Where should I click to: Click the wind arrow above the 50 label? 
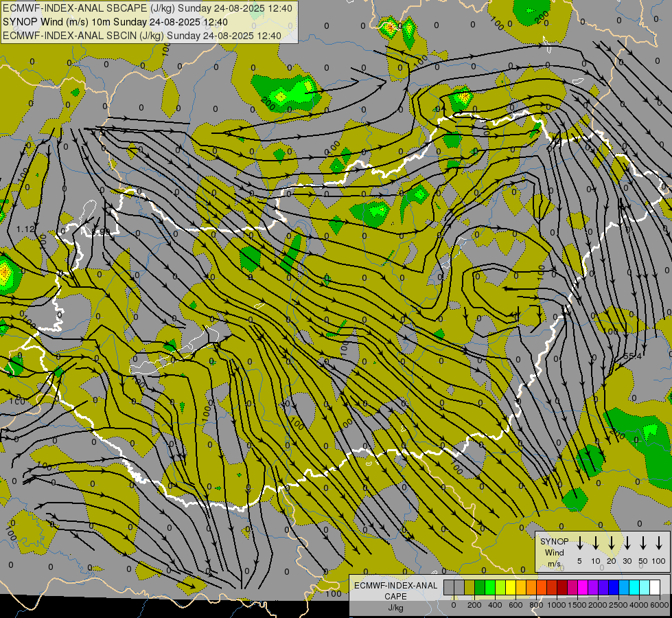point(643,543)
